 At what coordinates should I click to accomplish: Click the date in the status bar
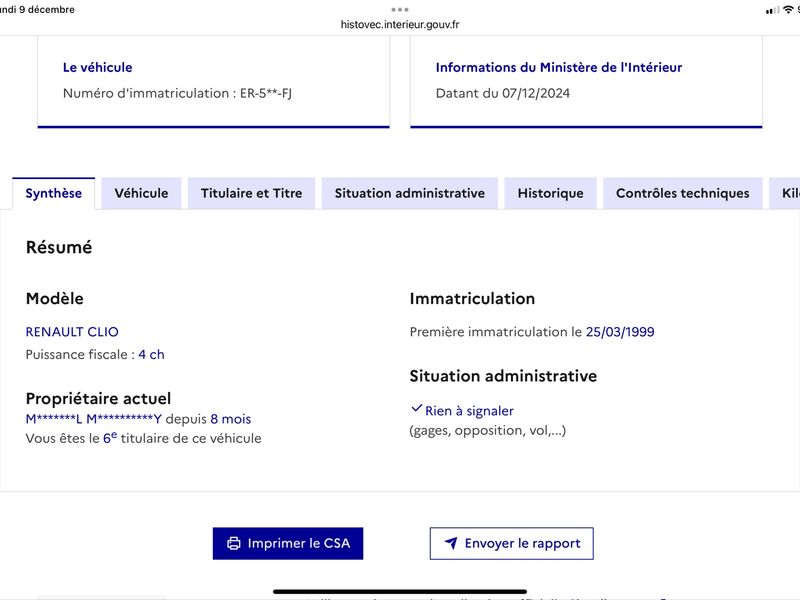(x=37, y=10)
